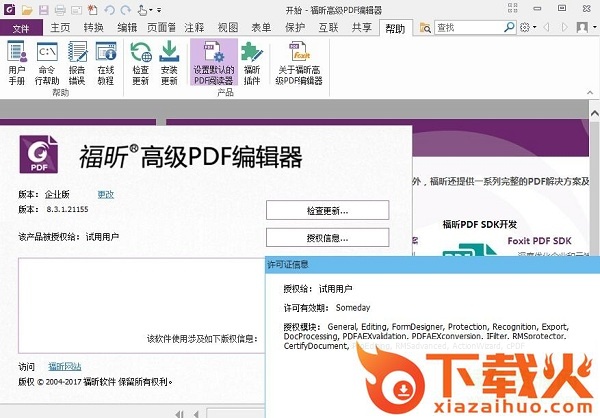
Task: Open 在线教程 online tutorials
Action: (x=106, y=64)
